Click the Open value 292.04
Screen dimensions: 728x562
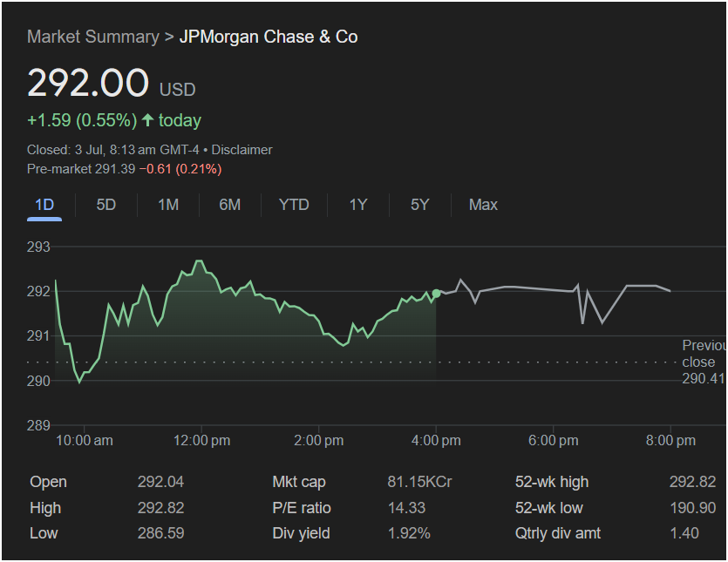(x=160, y=482)
